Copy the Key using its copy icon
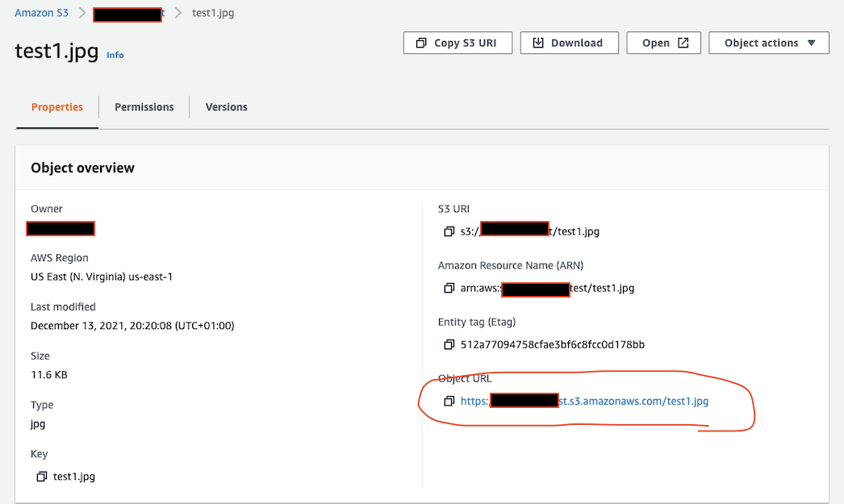The width and height of the screenshot is (844, 504). pos(42,477)
